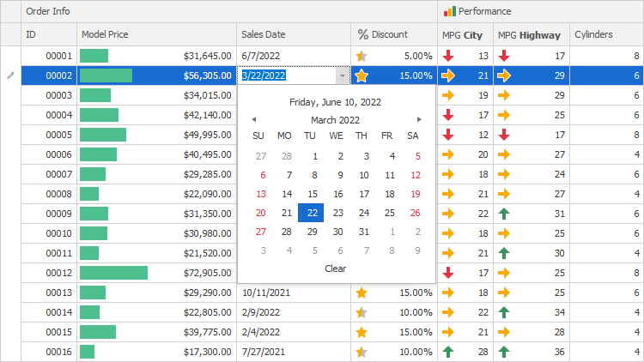Select March 15 in the calendar

tap(313, 194)
